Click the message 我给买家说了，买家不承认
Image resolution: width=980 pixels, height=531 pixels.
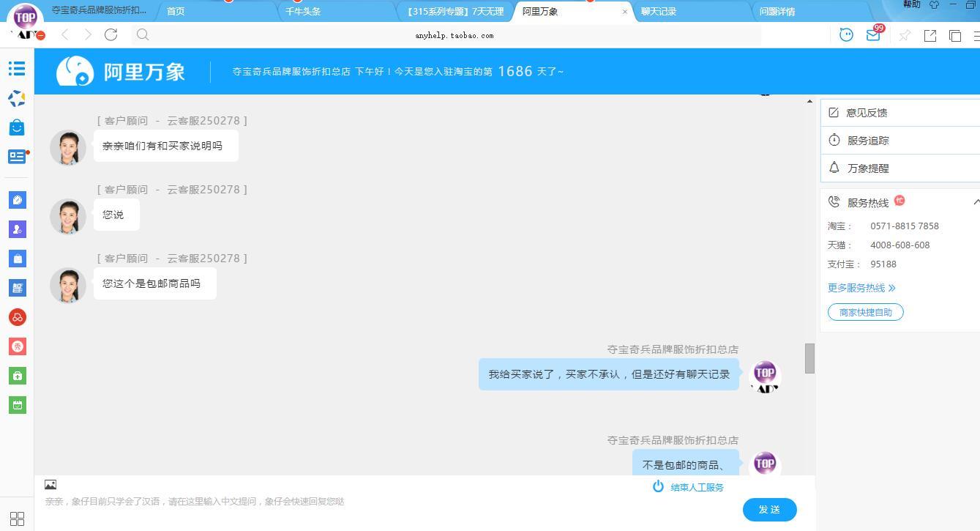click(609, 374)
